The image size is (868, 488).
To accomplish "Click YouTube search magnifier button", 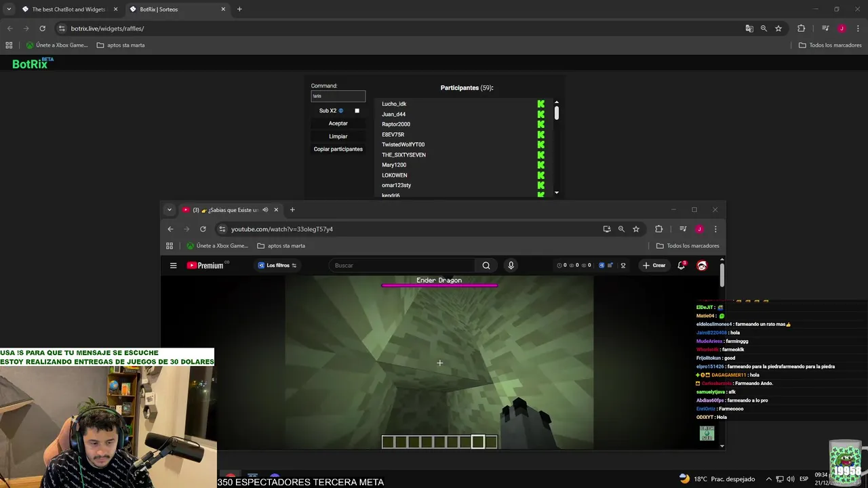I will coord(486,266).
